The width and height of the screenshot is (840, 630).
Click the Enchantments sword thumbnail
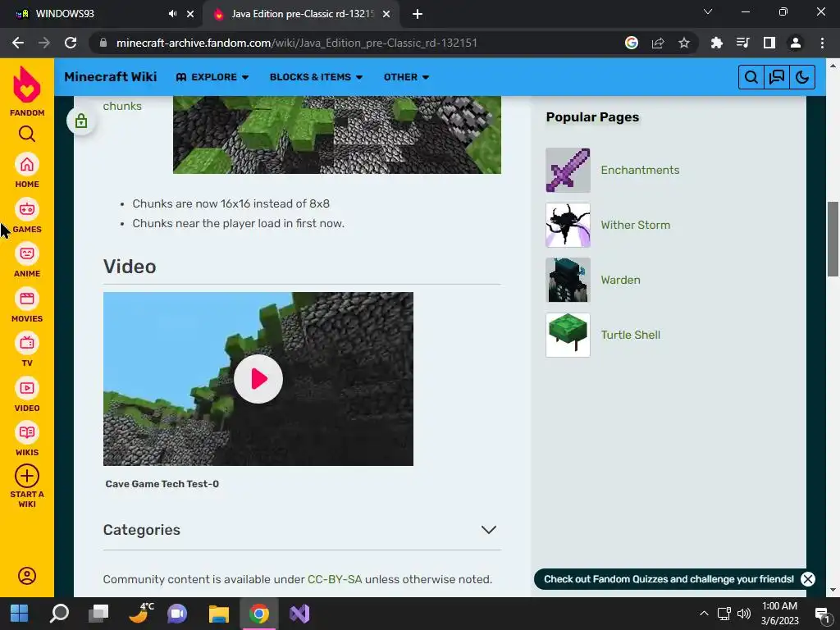pos(568,171)
